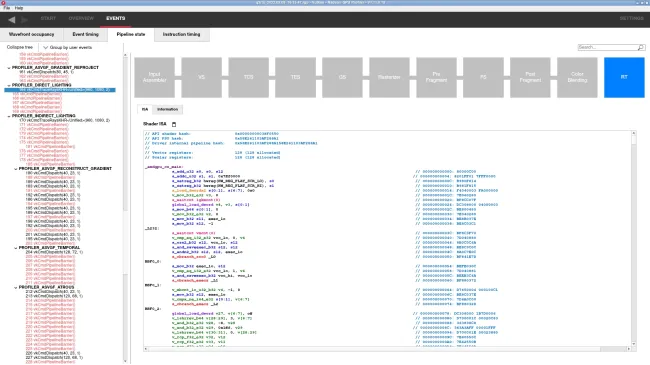
Task: Click the scroll-up arrow of the ISA listing
Action: click(633, 133)
